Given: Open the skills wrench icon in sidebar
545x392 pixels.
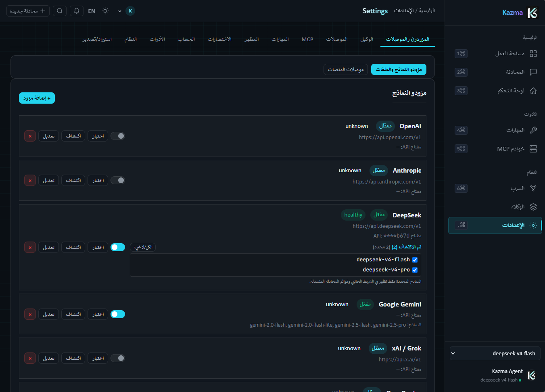Looking at the screenshot, I should 533,130.
